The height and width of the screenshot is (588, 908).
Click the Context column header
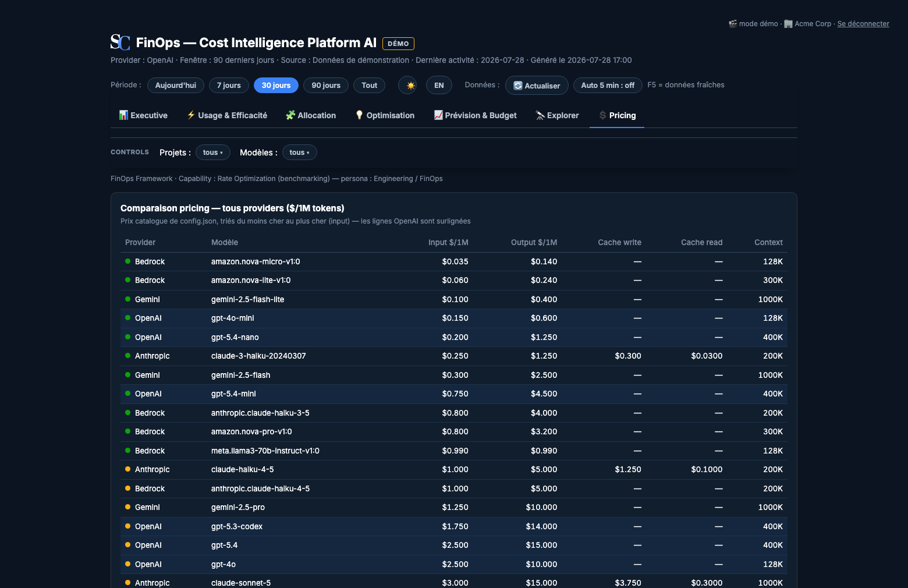pyautogui.click(x=768, y=242)
